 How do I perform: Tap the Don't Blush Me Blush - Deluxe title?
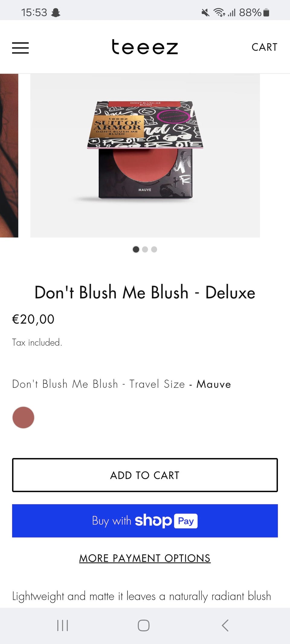(x=145, y=292)
